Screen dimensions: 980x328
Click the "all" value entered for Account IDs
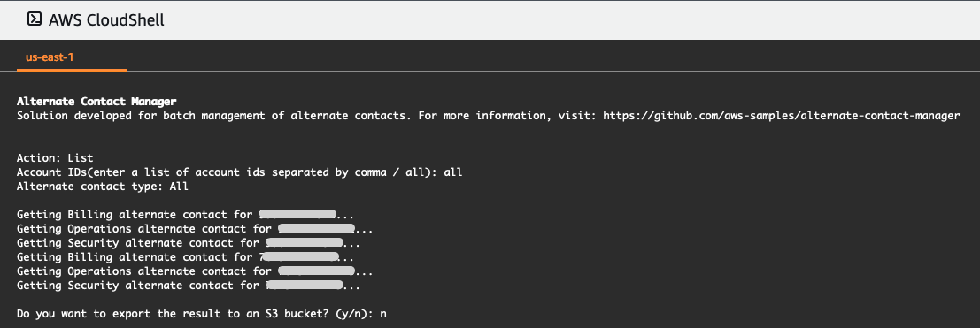point(453,172)
